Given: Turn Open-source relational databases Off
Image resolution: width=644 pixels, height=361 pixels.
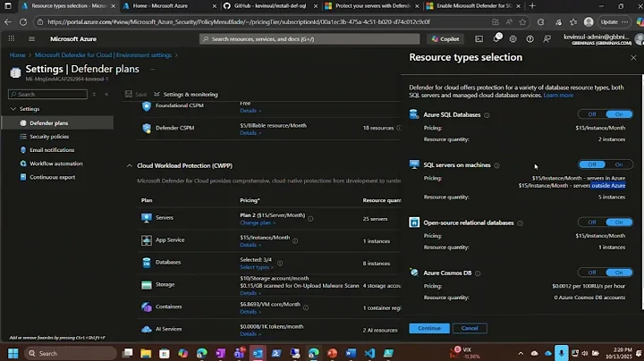Looking at the screenshot, I should point(592,222).
